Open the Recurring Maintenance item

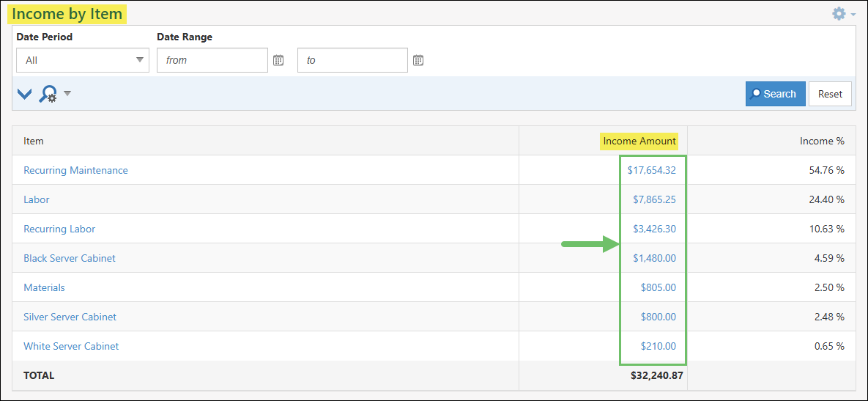coord(75,170)
